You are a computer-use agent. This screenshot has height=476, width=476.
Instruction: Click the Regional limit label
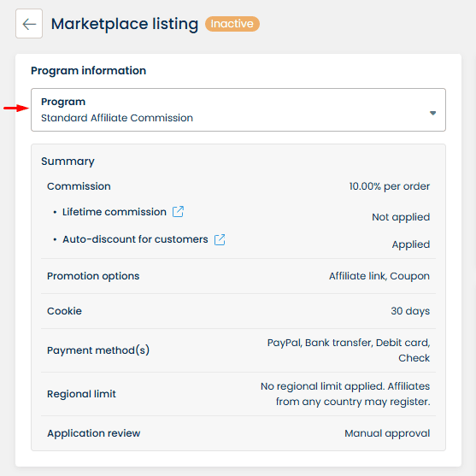(x=81, y=394)
